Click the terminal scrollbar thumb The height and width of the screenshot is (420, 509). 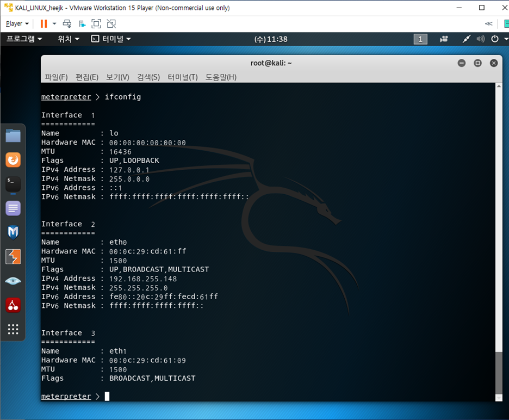(499, 372)
